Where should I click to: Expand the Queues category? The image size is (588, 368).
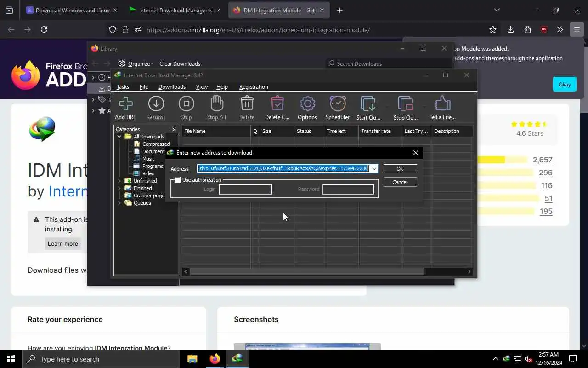tap(119, 203)
